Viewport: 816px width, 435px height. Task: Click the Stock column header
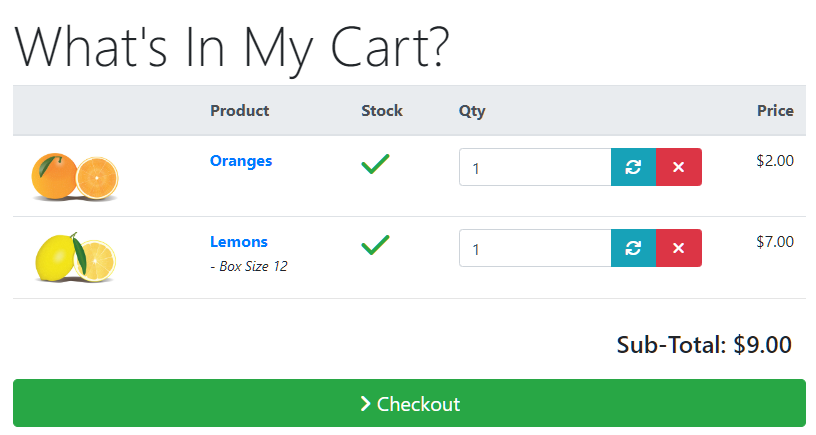pyautogui.click(x=382, y=111)
